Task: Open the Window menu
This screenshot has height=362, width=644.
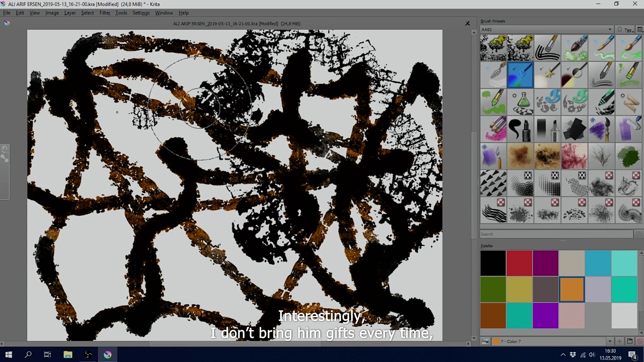Action: (x=164, y=13)
